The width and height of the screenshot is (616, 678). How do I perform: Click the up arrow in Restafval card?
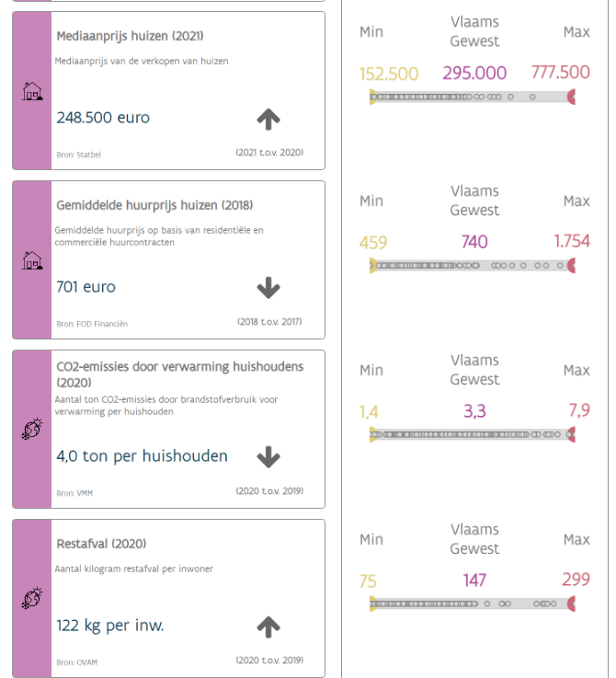(268, 626)
